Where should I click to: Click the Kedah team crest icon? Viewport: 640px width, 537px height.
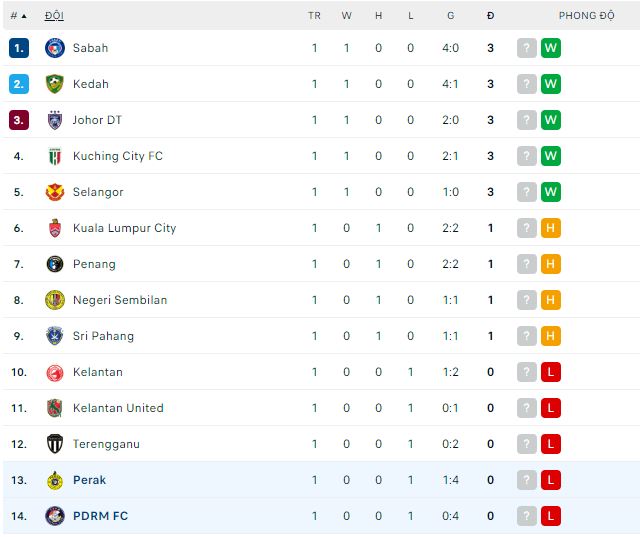point(55,84)
